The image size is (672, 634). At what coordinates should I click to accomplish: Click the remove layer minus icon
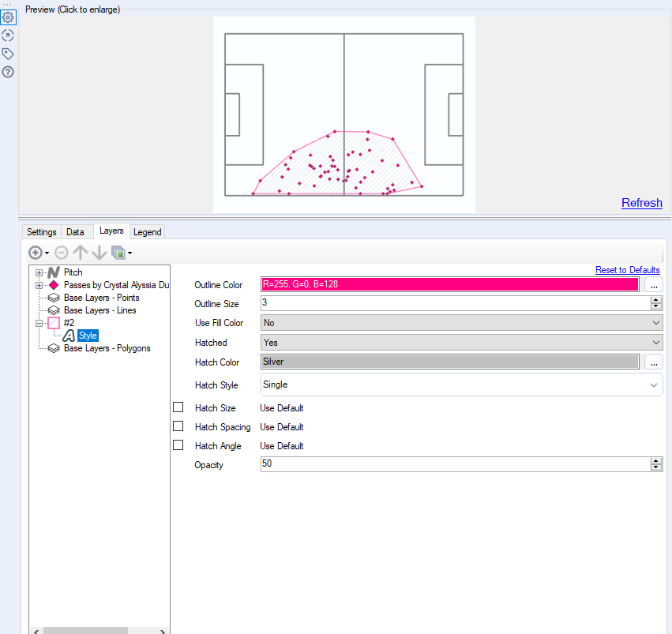point(61,253)
